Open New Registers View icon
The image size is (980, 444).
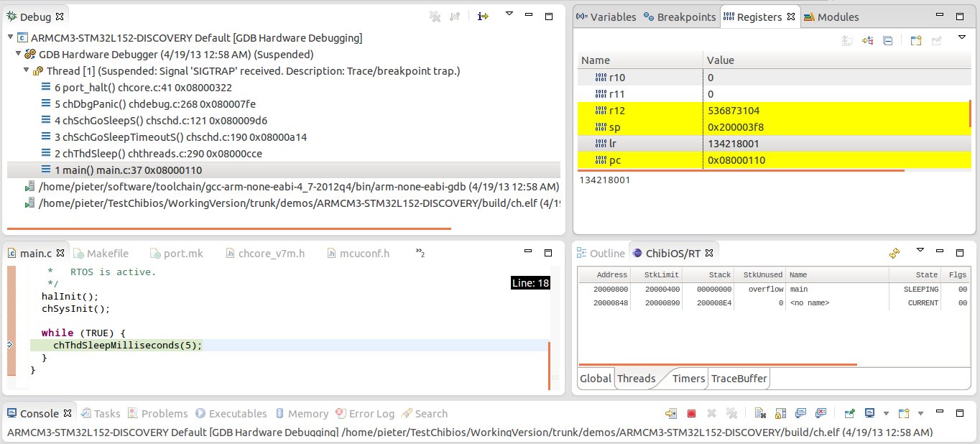point(915,41)
